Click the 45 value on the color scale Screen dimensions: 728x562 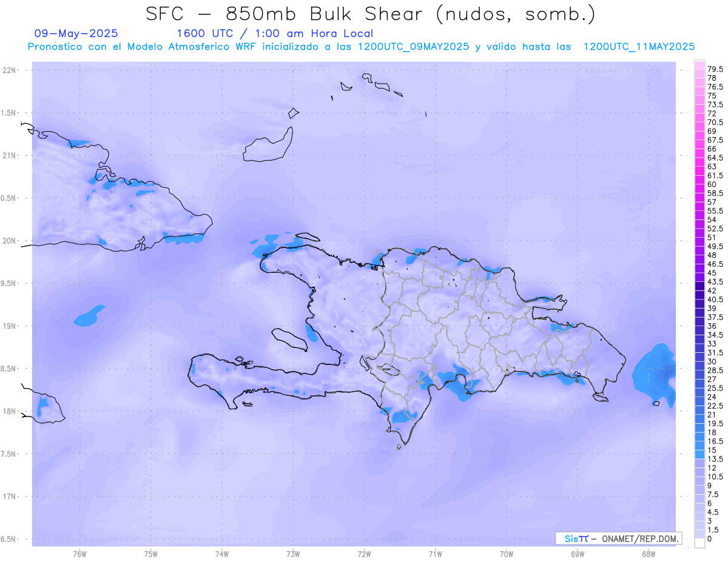pos(712,273)
